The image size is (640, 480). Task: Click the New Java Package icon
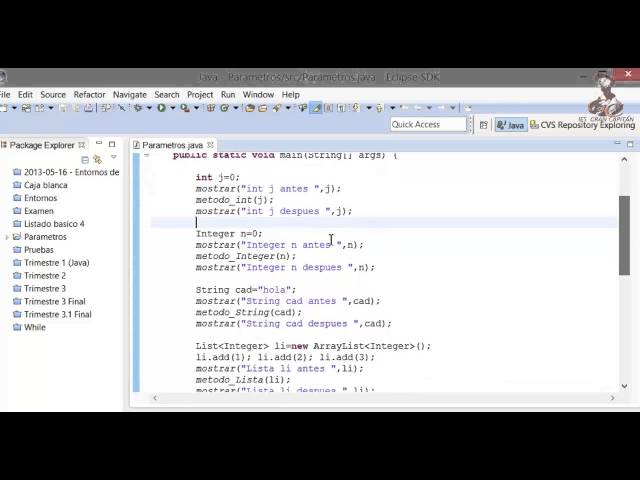pyautogui.click(x=211, y=108)
